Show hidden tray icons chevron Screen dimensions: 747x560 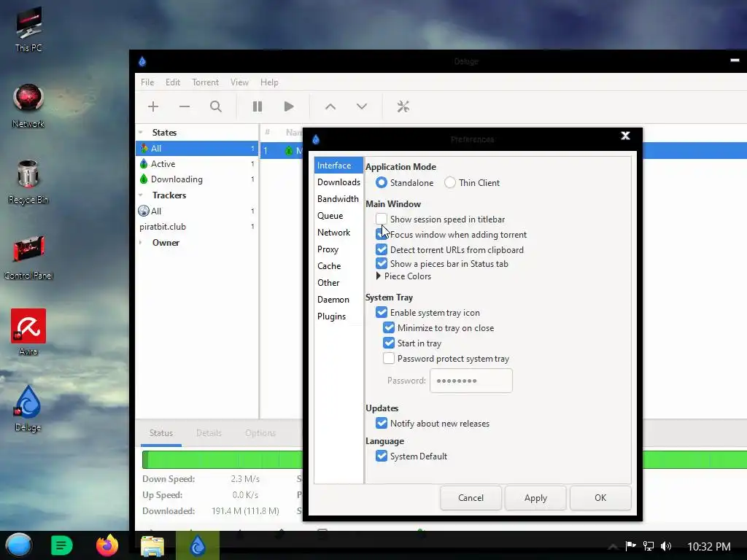coord(613,547)
